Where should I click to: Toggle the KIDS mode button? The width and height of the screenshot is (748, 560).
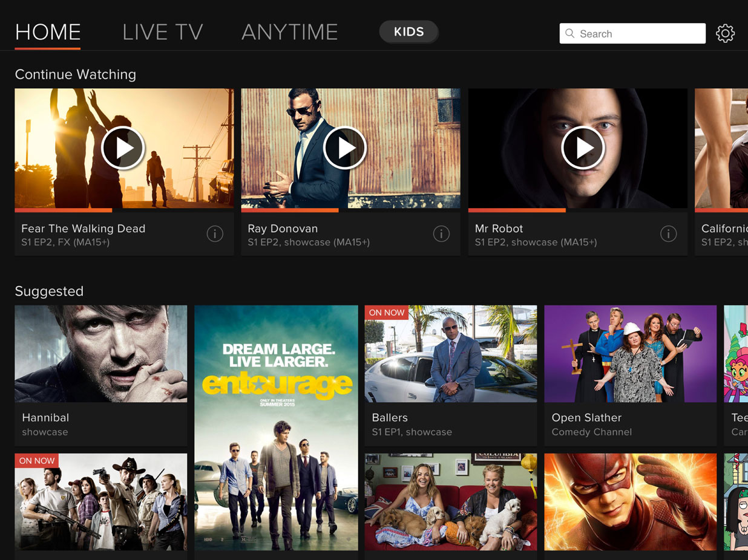coord(408,32)
